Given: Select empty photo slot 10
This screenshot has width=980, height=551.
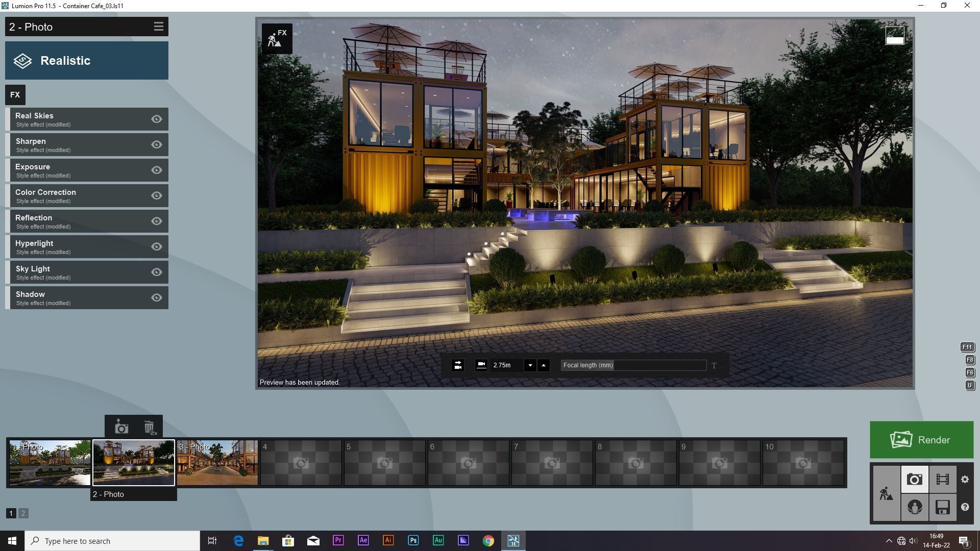Looking at the screenshot, I should click(803, 463).
